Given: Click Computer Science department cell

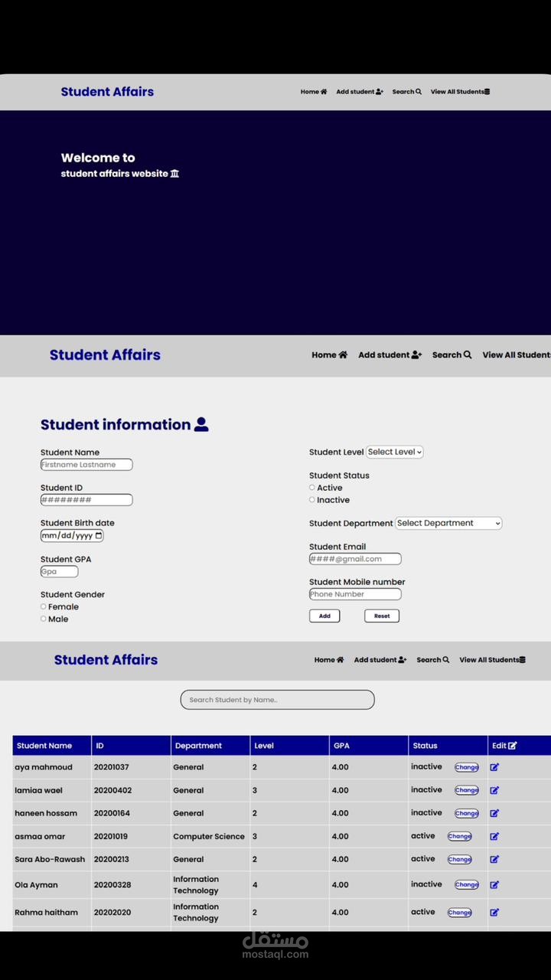Looking at the screenshot, I should click(209, 837).
